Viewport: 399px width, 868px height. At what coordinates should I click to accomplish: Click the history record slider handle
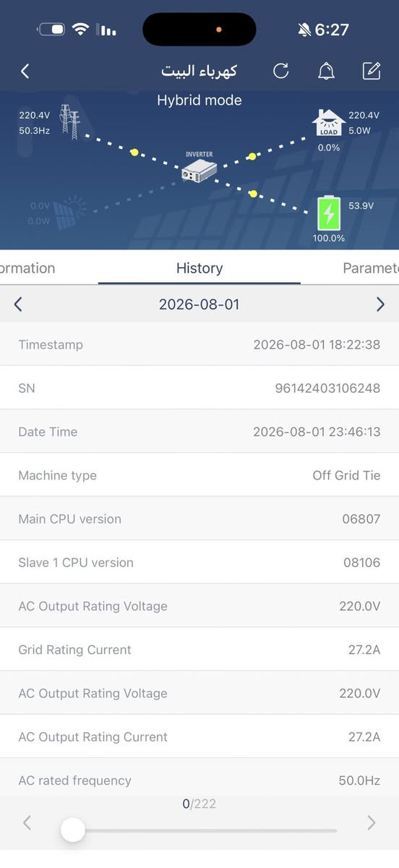pos(73,830)
